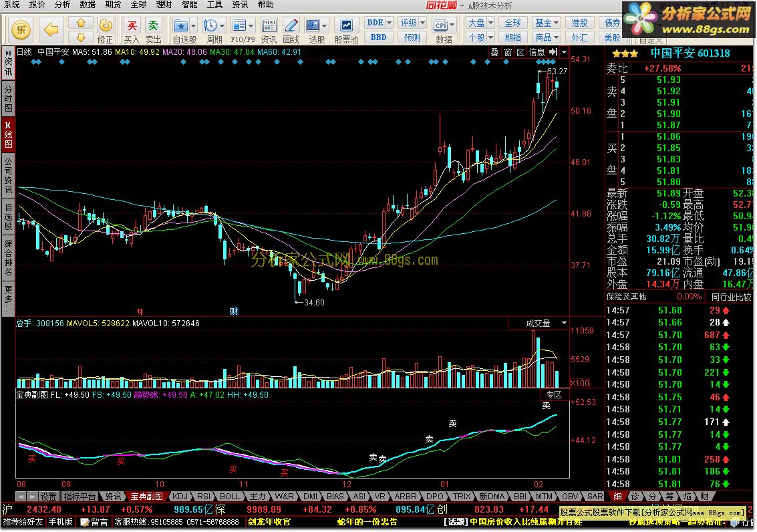Click the 窗 window icon above the chart

[x=508, y=52]
